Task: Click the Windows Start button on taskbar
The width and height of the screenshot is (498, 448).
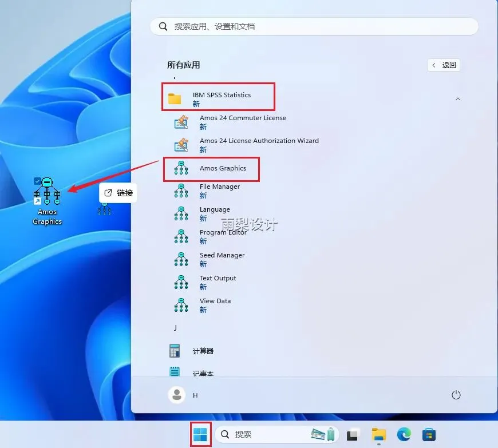Action: pyautogui.click(x=200, y=434)
